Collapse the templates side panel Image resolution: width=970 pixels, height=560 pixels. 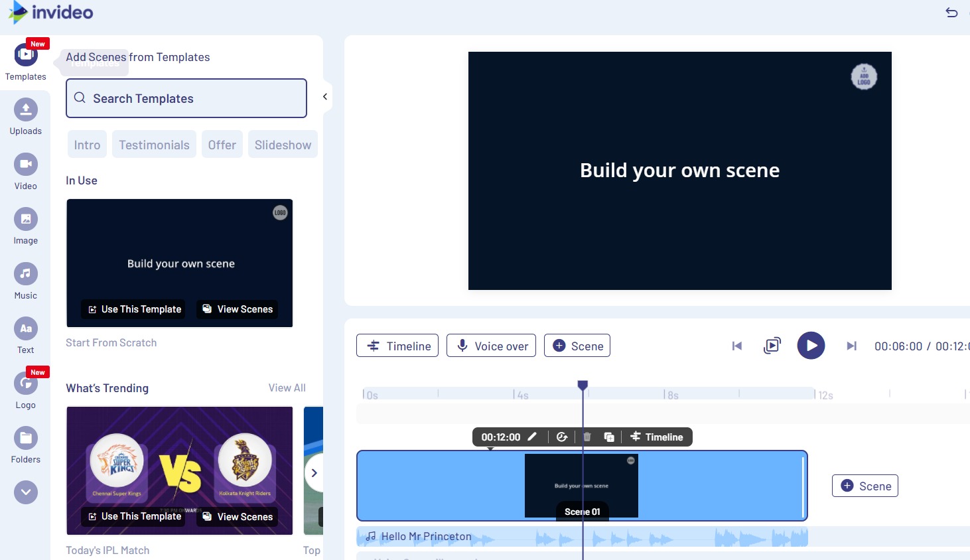tap(325, 97)
